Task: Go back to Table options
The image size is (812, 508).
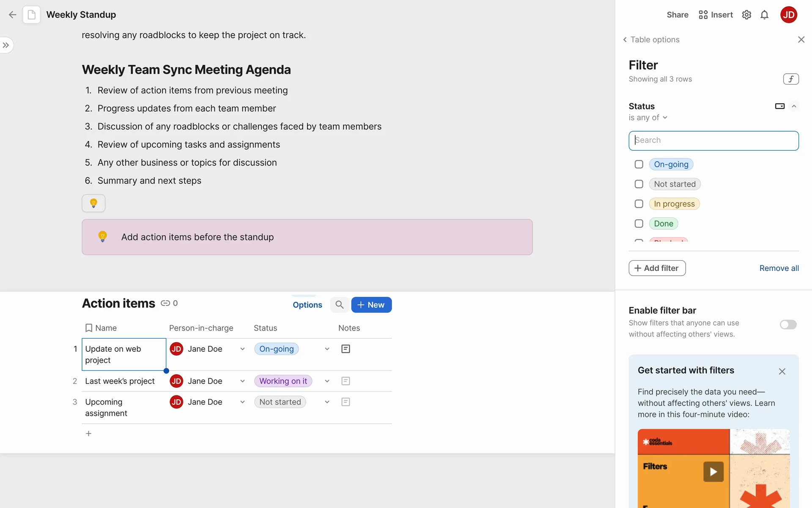Action: click(x=651, y=40)
